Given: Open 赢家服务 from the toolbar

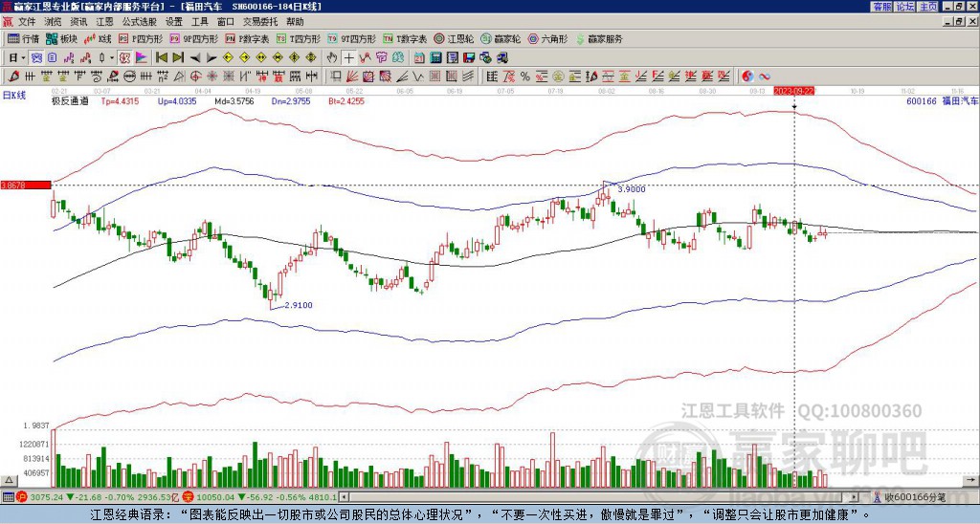Looking at the screenshot, I should click(x=599, y=38).
